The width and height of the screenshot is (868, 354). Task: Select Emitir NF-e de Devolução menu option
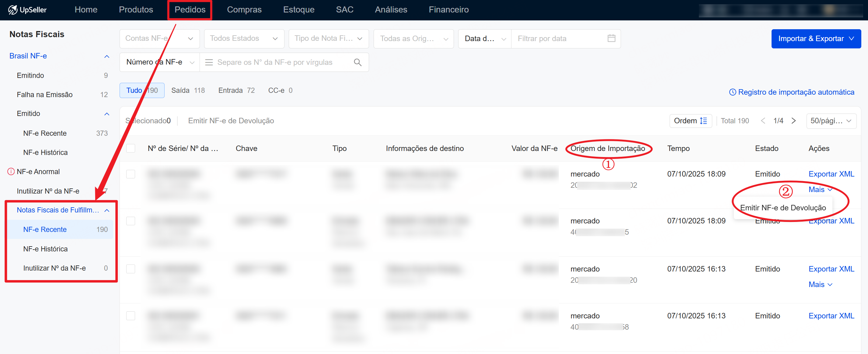pyautogui.click(x=783, y=208)
